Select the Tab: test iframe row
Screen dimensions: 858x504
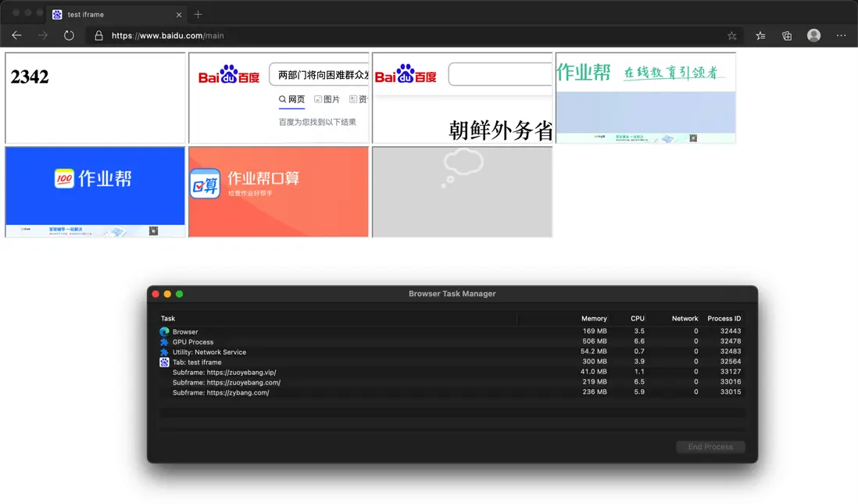click(452, 362)
